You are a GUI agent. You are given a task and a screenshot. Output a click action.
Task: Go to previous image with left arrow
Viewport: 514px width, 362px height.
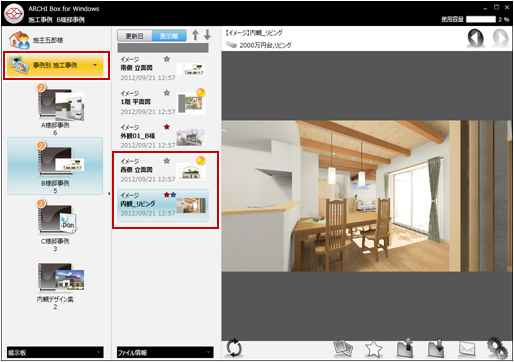click(x=476, y=38)
